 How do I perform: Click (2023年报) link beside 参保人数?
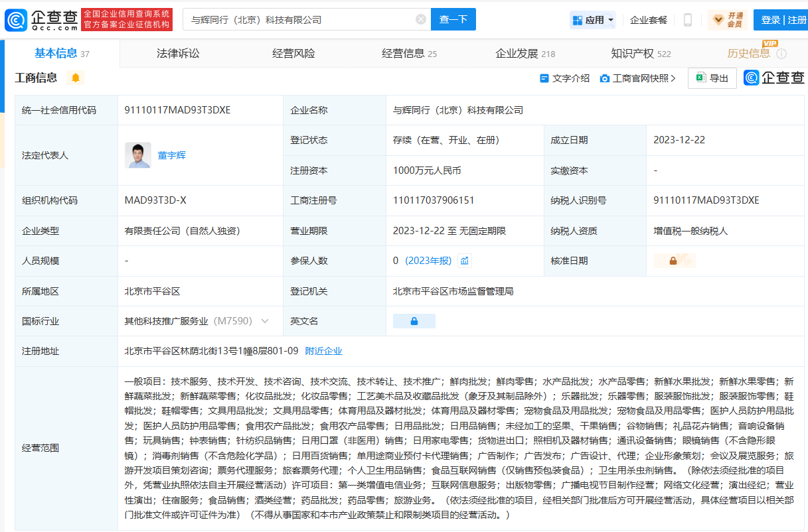coord(428,261)
